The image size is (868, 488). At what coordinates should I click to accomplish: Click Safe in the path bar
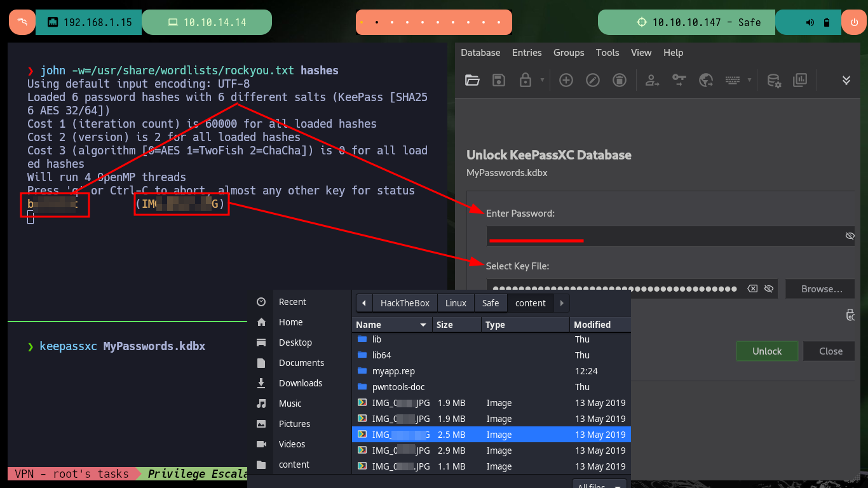(491, 303)
